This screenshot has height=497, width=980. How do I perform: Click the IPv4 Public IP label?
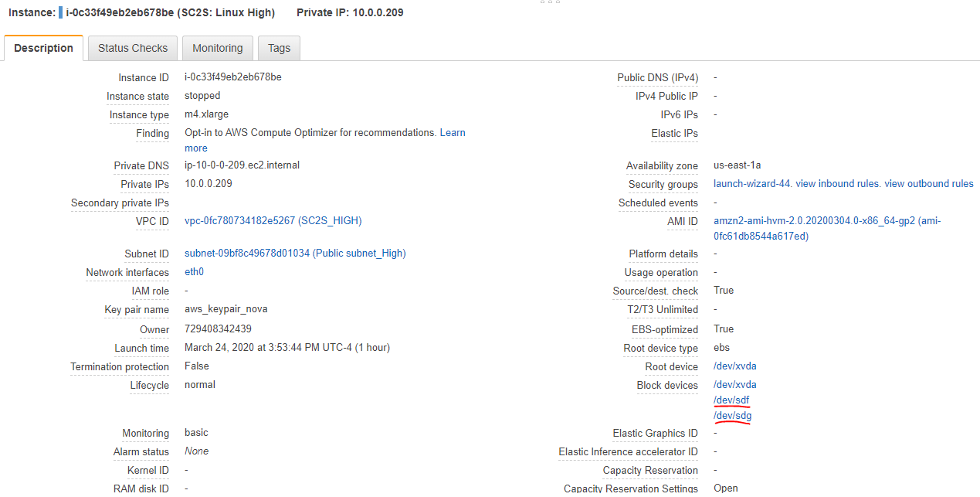point(666,97)
